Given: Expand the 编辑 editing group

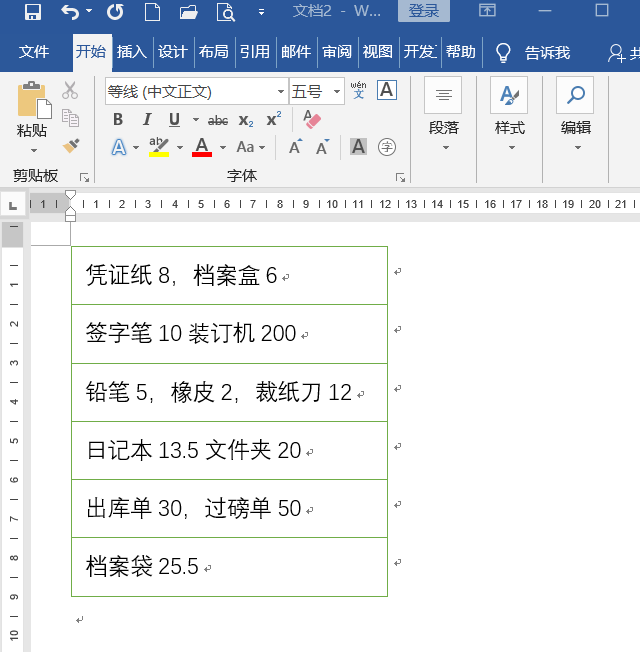Looking at the screenshot, I should pyautogui.click(x=576, y=114).
